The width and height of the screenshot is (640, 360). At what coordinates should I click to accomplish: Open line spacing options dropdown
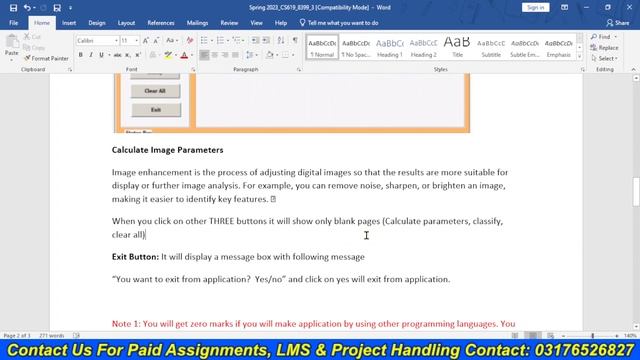[x=251, y=55]
